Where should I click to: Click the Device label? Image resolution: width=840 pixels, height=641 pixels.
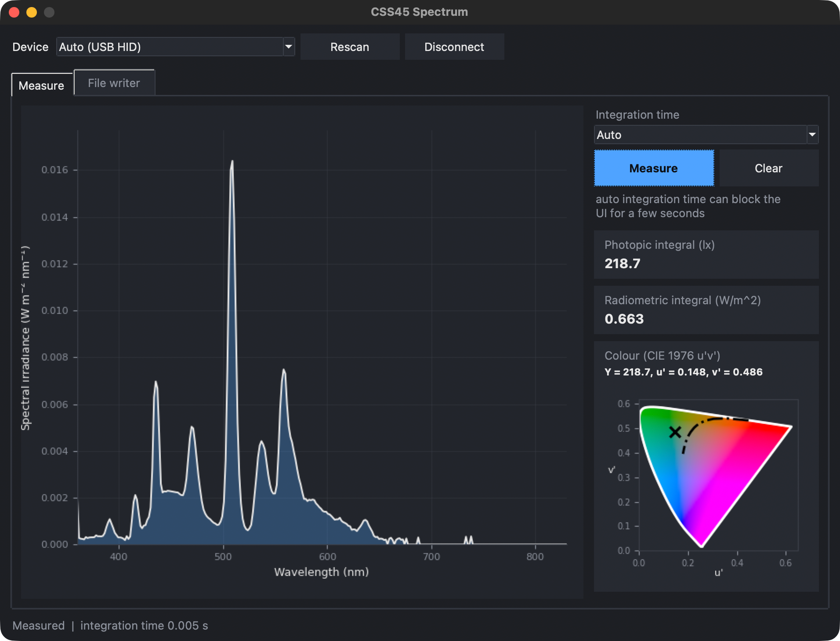(x=30, y=47)
